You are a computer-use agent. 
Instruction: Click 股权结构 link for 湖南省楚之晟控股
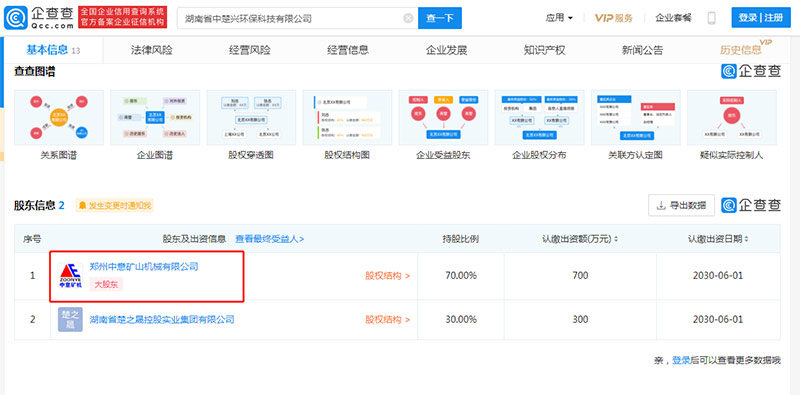[x=387, y=320]
